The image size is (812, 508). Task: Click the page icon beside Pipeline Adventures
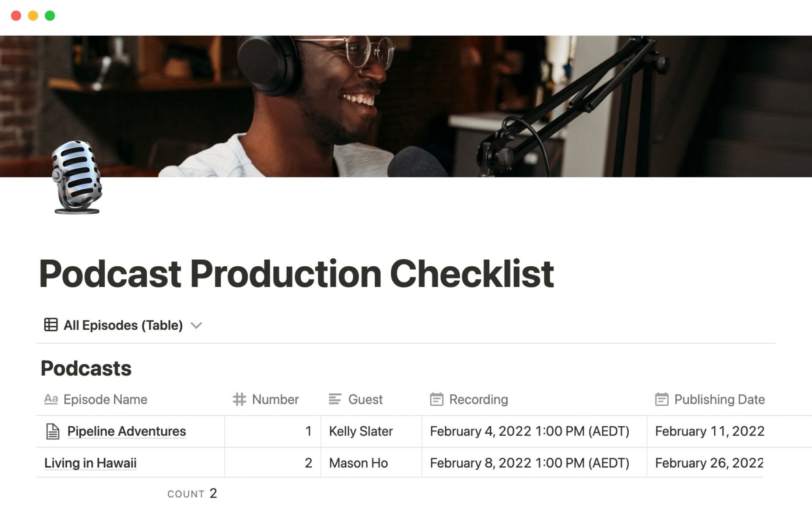click(x=52, y=431)
